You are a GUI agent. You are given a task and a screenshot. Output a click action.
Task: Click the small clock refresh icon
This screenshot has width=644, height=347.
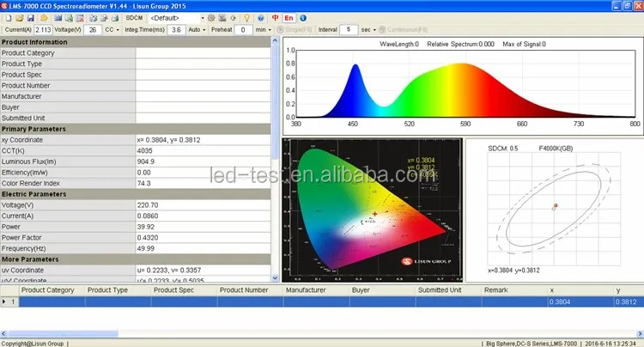pos(234,18)
